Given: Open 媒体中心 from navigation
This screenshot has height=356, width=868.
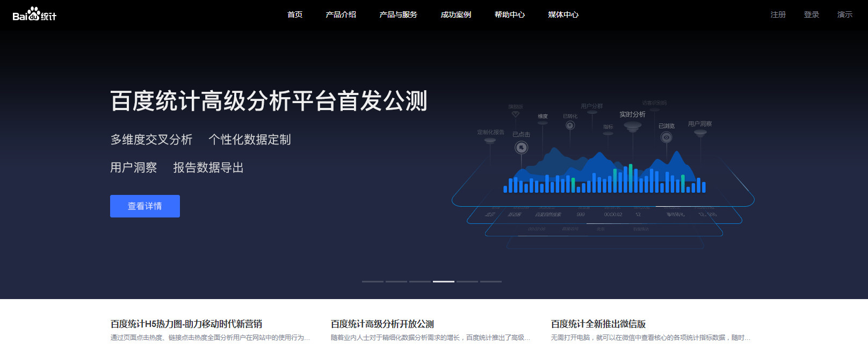Looking at the screenshot, I should [563, 14].
